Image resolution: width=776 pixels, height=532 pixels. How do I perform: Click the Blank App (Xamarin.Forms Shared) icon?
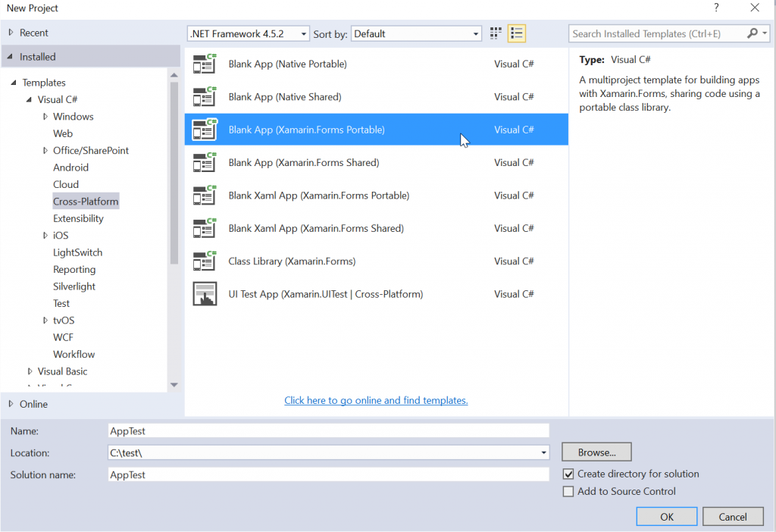[x=205, y=162]
